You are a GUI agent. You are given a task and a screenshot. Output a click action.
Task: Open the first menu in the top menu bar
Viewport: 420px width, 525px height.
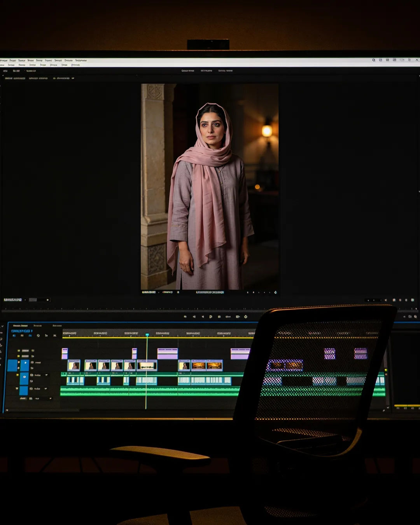(3, 60)
